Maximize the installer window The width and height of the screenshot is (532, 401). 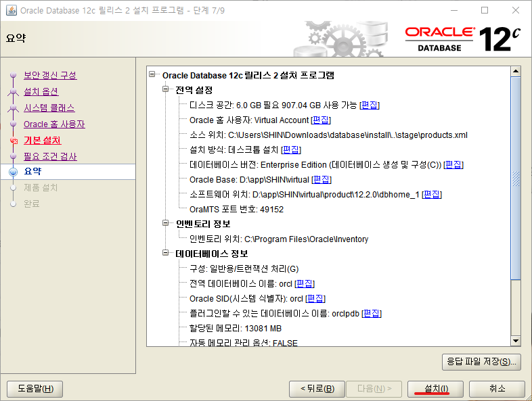[x=485, y=10]
